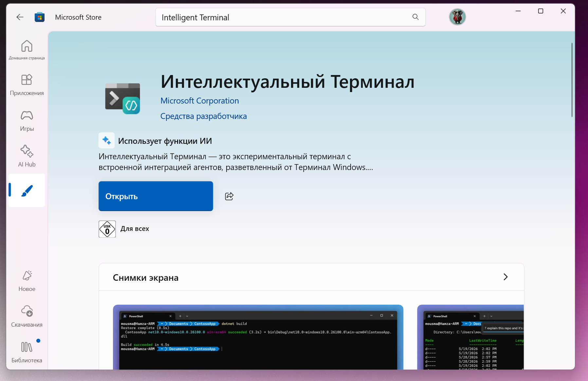
Task: Open the second screenshot thumbnail
Action: pyautogui.click(x=470, y=337)
